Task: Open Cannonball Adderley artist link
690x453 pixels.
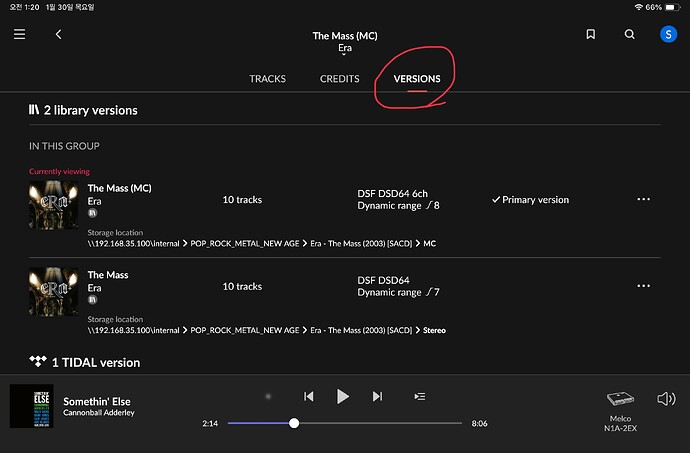Action: coord(99,413)
